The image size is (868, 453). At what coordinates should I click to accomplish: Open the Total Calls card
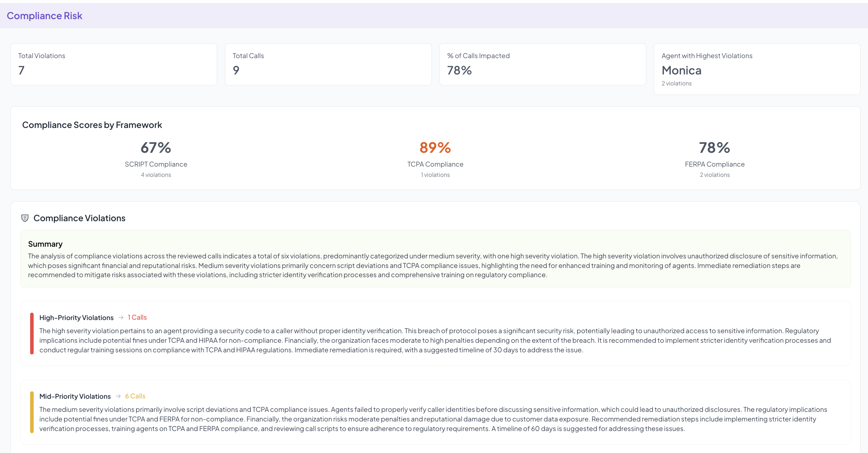click(x=328, y=64)
